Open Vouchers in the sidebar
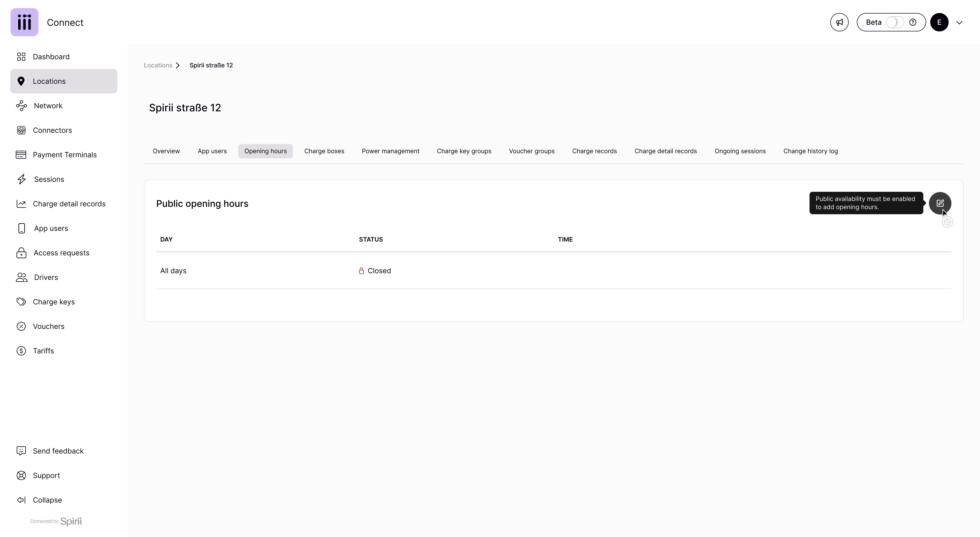 coord(48,327)
